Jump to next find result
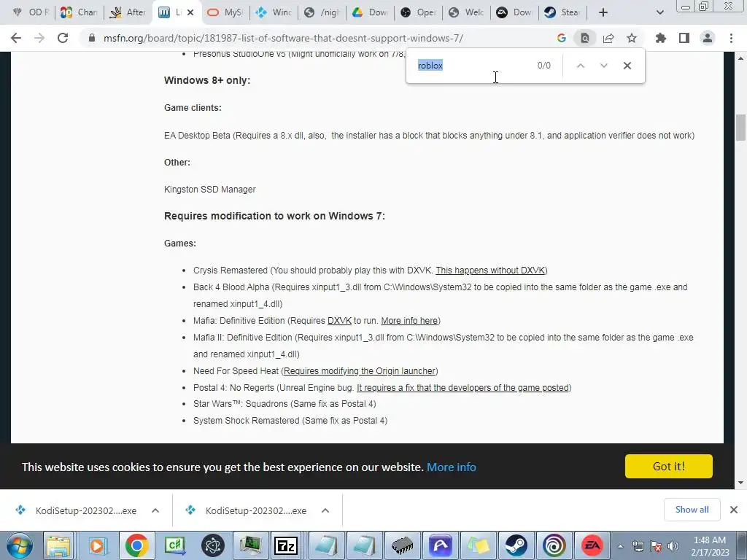Image resolution: width=747 pixels, height=560 pixels. [603, 66]
